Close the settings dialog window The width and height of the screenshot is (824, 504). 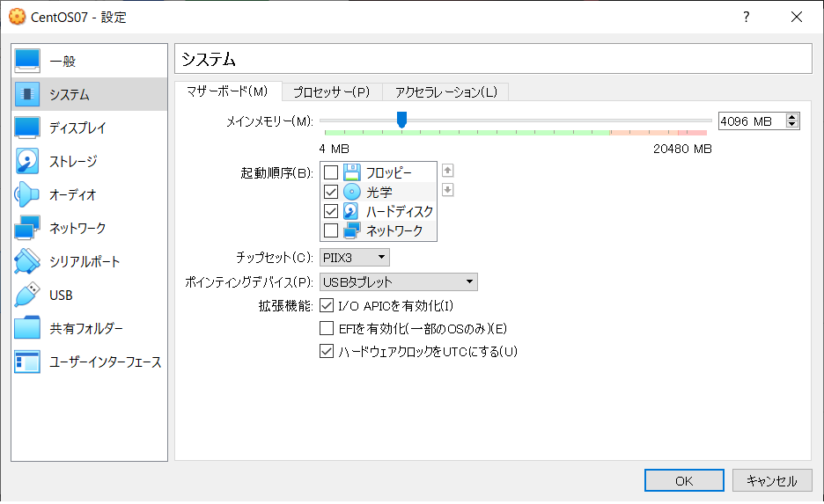click(x=797, y=17)
